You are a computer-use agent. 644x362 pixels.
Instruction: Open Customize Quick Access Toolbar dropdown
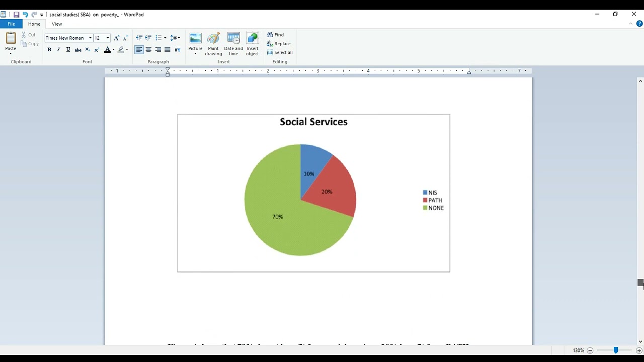[42, 15]
